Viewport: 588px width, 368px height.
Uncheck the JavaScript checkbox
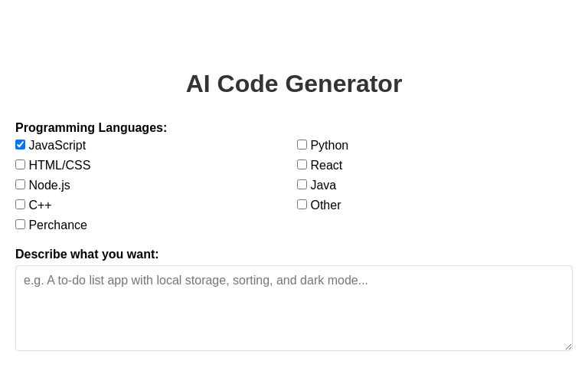tap(21, 145)
